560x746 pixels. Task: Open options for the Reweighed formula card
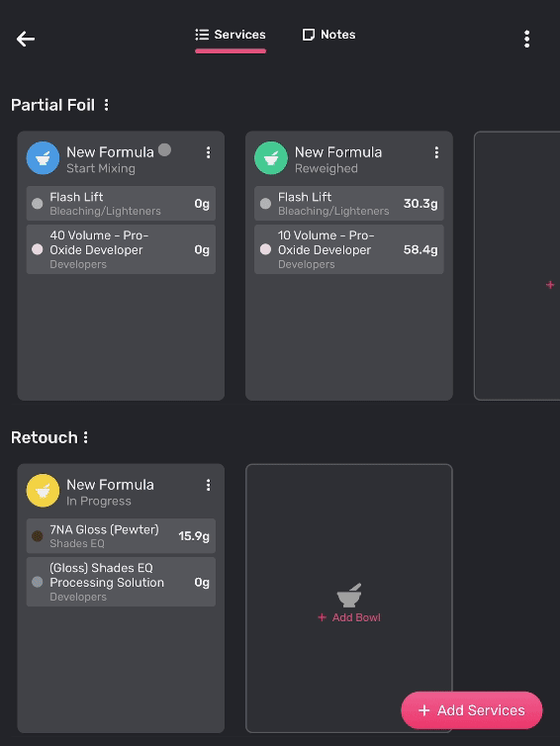point(436,152)
